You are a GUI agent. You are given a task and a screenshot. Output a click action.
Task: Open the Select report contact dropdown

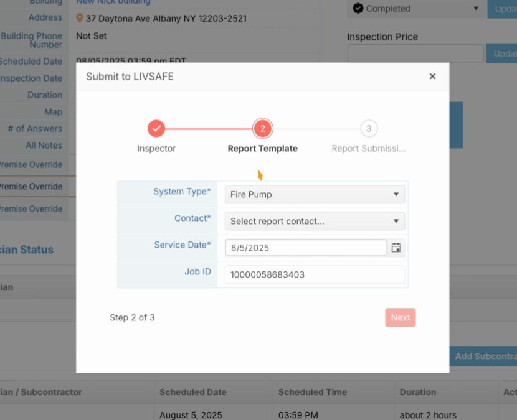[315, 221]
